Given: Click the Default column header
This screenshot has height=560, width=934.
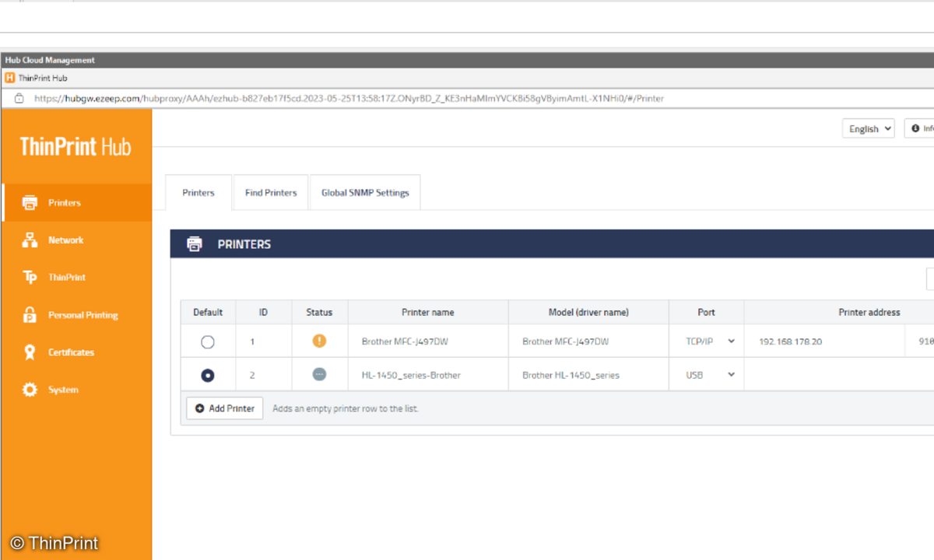Looking at the screenshot, I should tap(208, 313).
